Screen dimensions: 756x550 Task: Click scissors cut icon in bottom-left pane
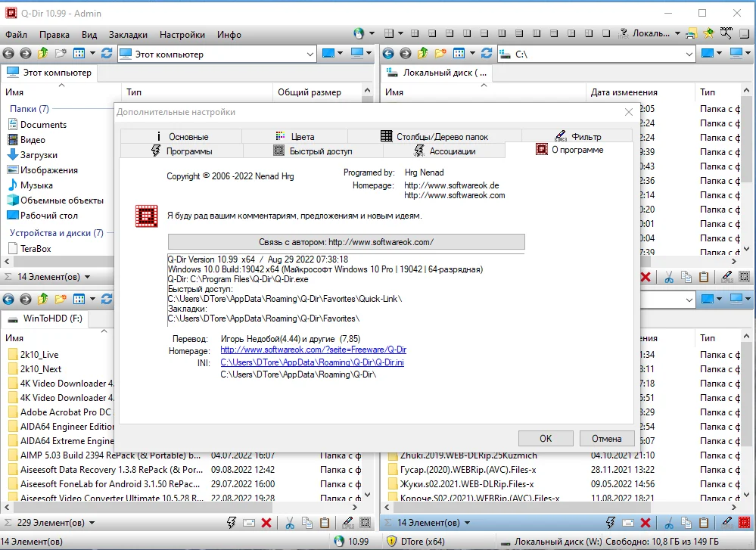[x=289, y=523]
